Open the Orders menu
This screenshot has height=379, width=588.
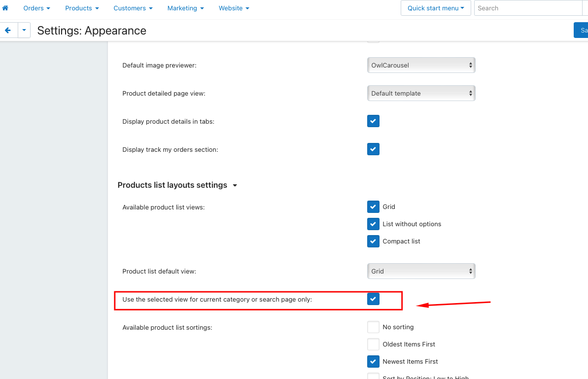pyautogui.click(x=36, y=8)
